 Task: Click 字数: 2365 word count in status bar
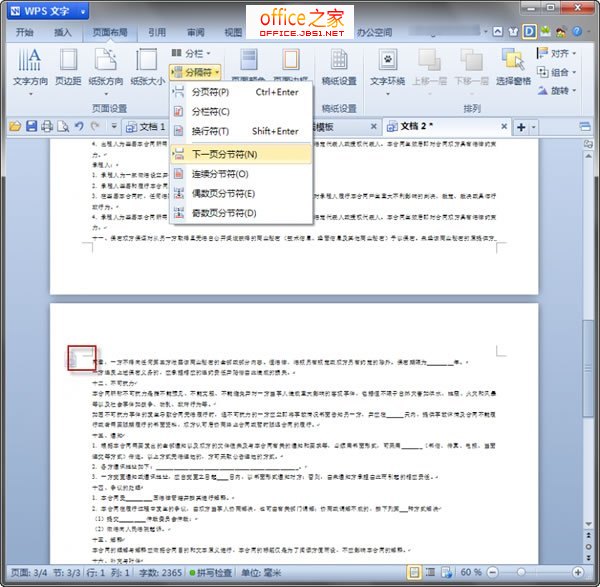coord(160,573)
